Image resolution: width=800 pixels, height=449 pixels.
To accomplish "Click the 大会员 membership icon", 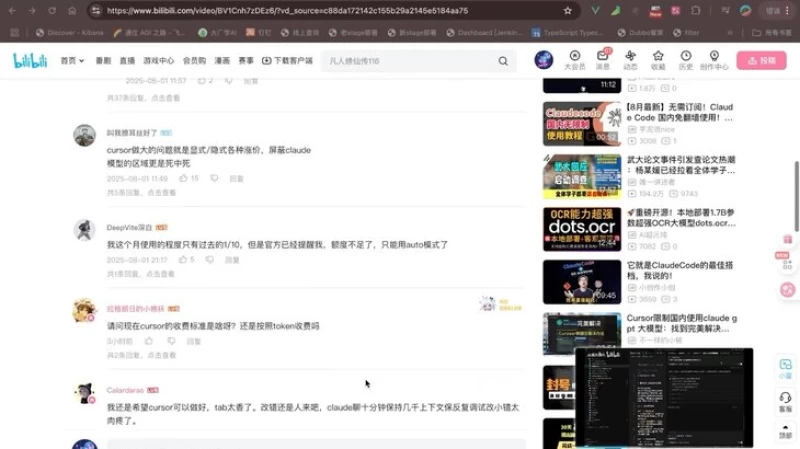I will [574, 59].
